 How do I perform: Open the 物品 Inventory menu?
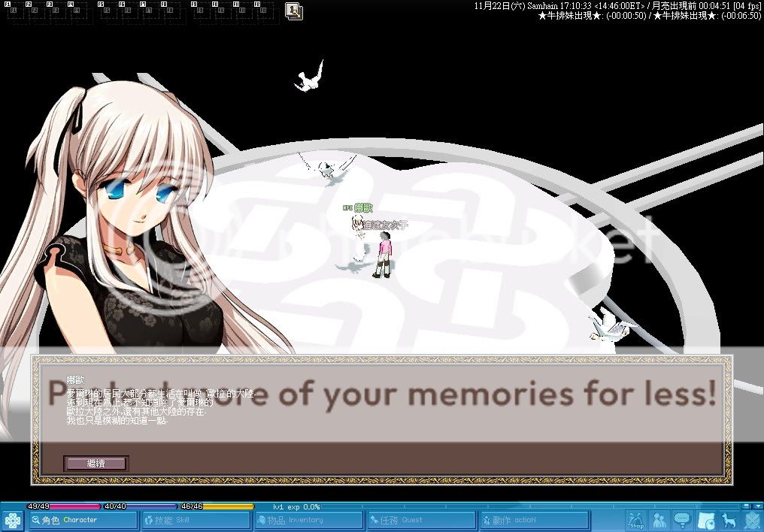click(x=308, y=520)
